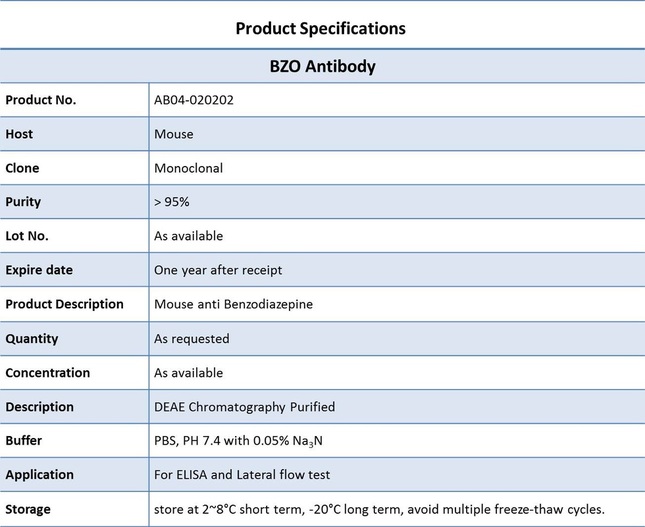Select the Application label cell
The height and width of the screenshot is (527, 645).
click(74, 474)
